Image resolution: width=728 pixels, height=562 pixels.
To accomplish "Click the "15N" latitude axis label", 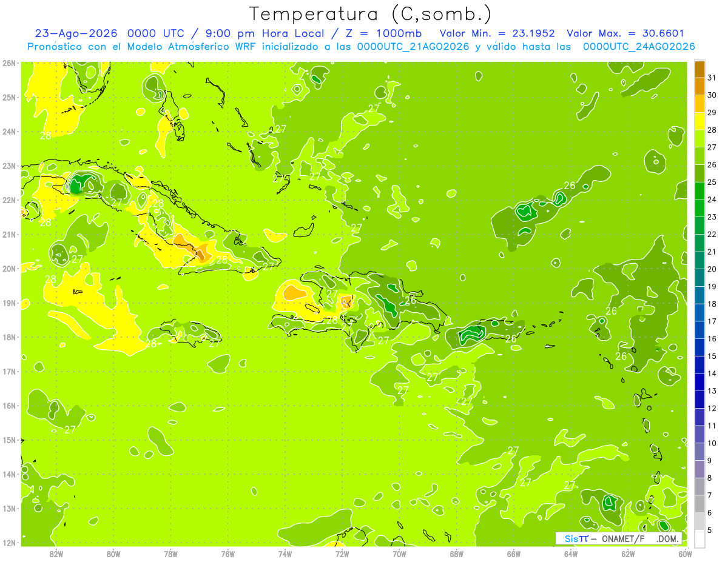I will pyautogui.click(x=9, y=440).
